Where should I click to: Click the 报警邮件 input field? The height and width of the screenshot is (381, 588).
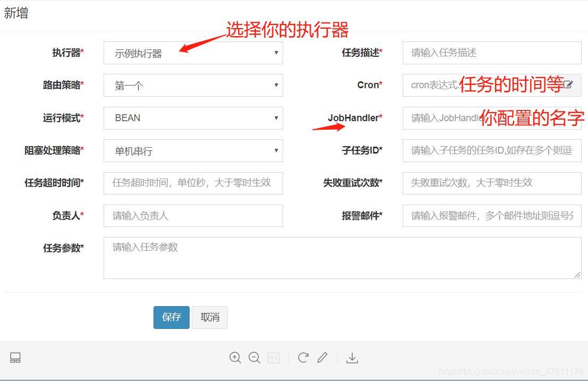click(x=492, y=216)
